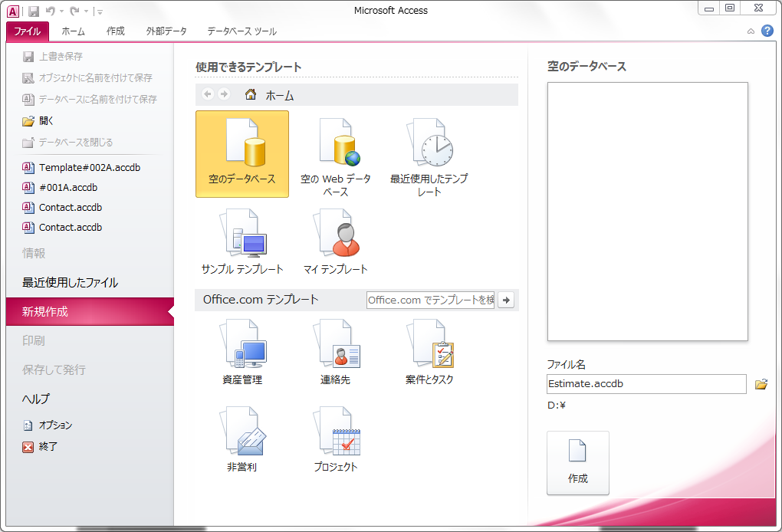Click the home icon in template navigation
Screen dimensions: 782x532
[251, 94]
